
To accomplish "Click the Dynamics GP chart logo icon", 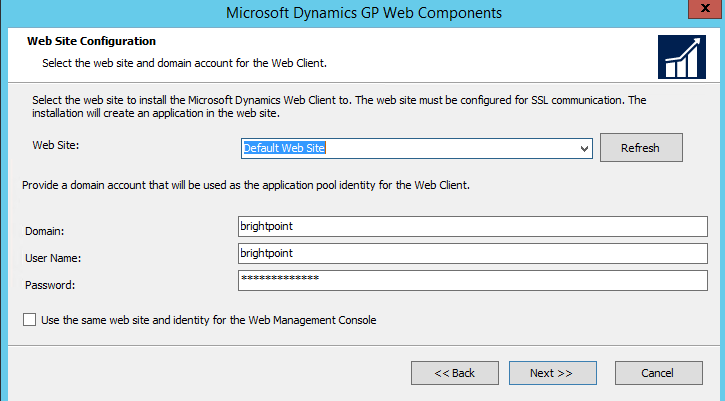I will tap(682, 57).
